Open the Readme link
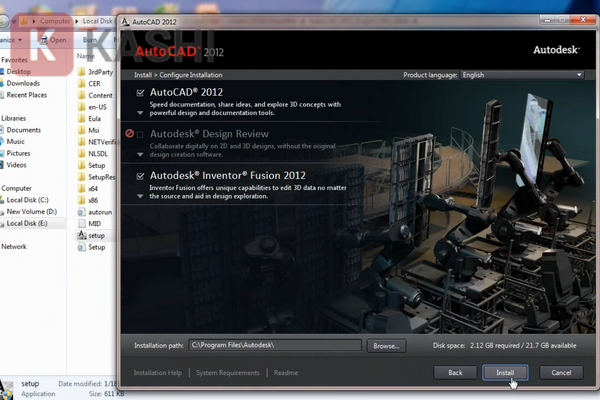The height and width of the screenshot is (400, 600). pos(286,372)
